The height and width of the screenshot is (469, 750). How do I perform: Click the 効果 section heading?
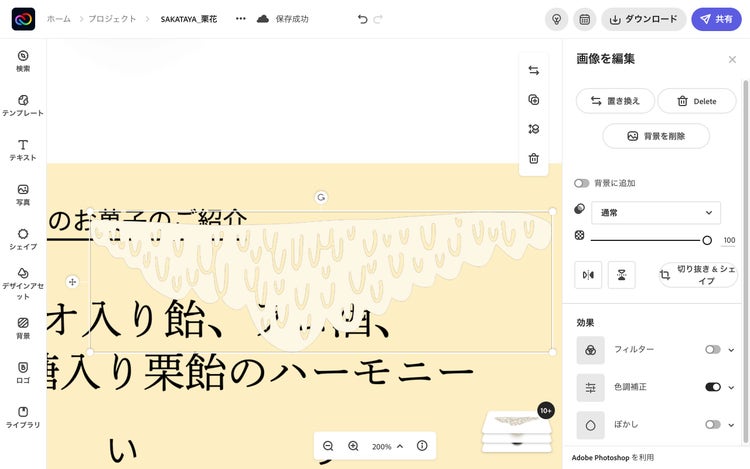point(585,323)
